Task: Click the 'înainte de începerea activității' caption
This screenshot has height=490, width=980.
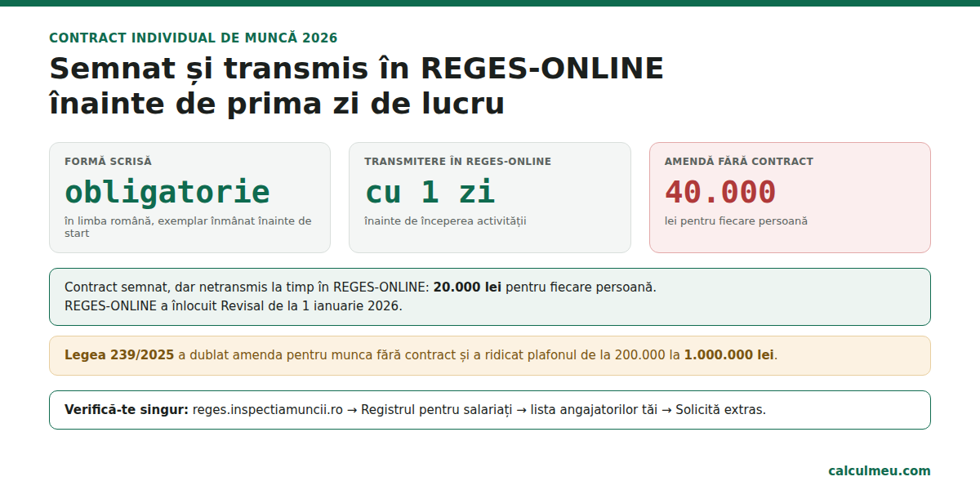Action: coord(445,221)
